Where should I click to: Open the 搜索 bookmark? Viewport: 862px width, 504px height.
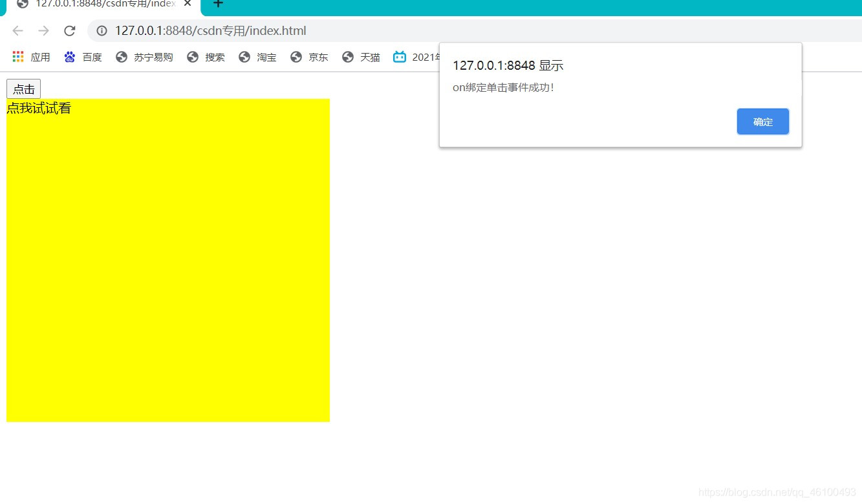[x=206, y=57]
